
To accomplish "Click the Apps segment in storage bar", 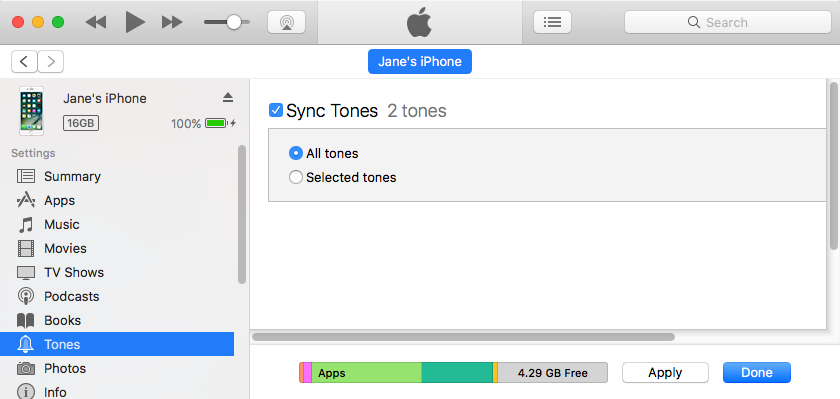I will (366, 373).
